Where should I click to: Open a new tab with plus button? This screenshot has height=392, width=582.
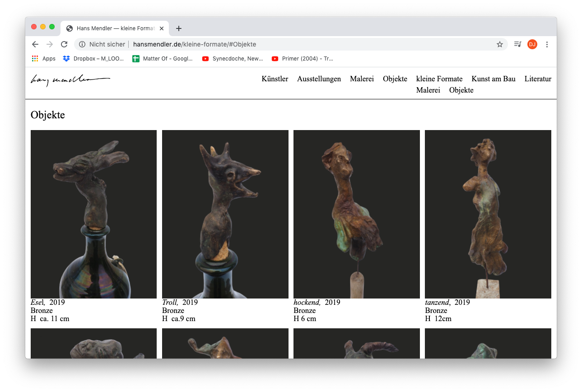pyautogui.click(x=179, y=28)
